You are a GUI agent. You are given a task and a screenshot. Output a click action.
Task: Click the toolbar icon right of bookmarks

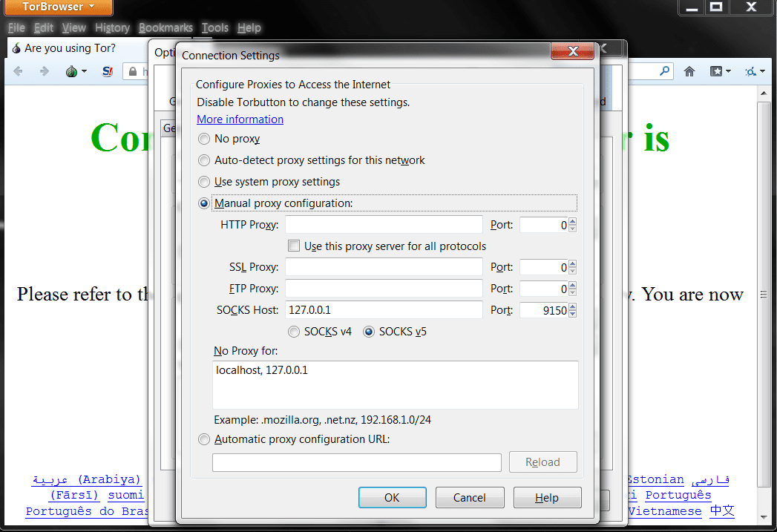(x=751, y=71)
